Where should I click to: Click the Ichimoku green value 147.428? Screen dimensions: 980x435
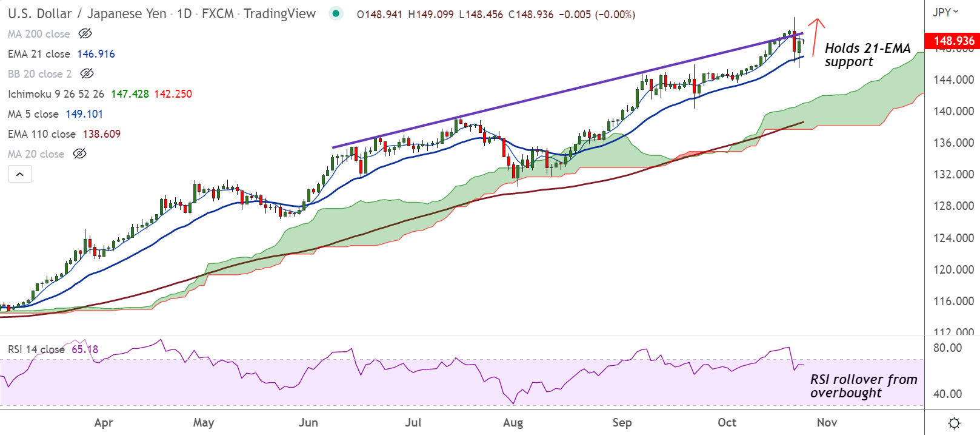130,94
